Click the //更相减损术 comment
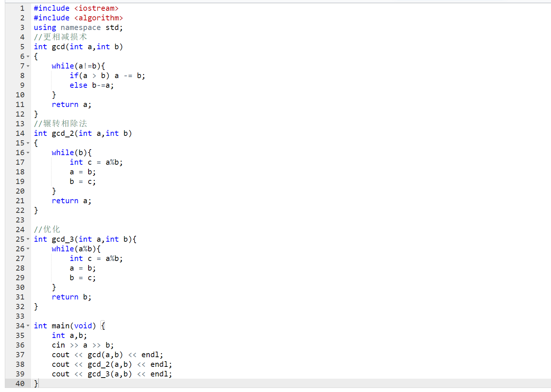Image resolution: width=551 pixels, height=392 pixels. (x=60, y=37)
